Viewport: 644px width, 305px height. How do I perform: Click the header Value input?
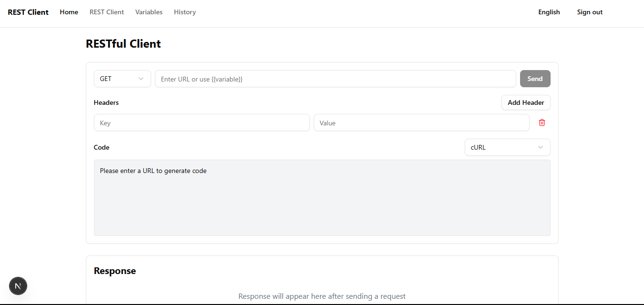(421, 122)
